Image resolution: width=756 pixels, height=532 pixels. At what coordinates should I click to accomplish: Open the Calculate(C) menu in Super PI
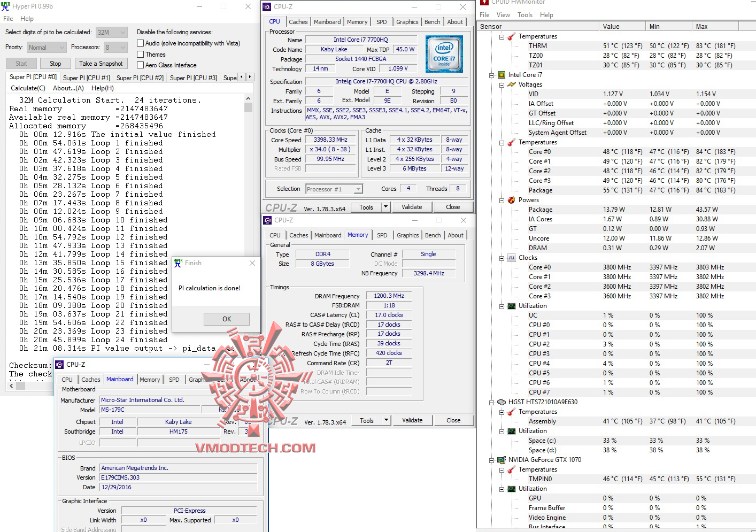point(28,88)
